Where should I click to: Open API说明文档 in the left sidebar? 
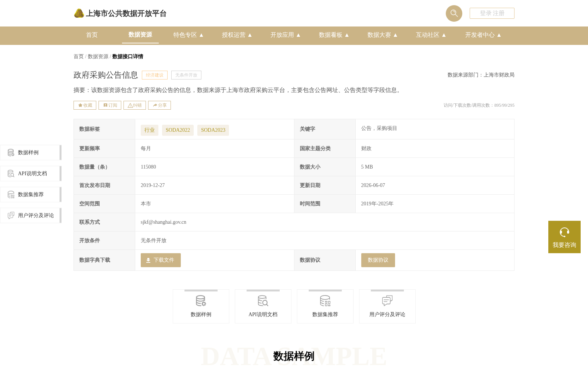31,174
